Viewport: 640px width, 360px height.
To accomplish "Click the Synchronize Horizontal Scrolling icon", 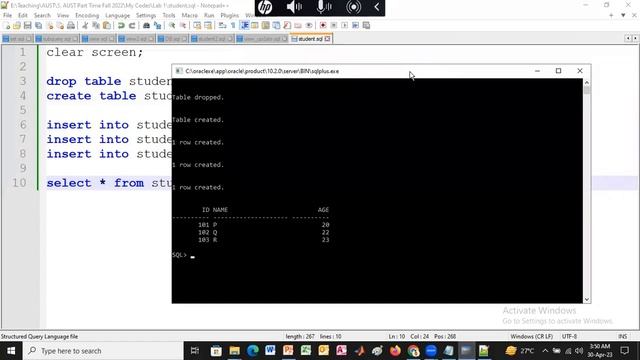I will pyautogui.click(x=208, y=25).
